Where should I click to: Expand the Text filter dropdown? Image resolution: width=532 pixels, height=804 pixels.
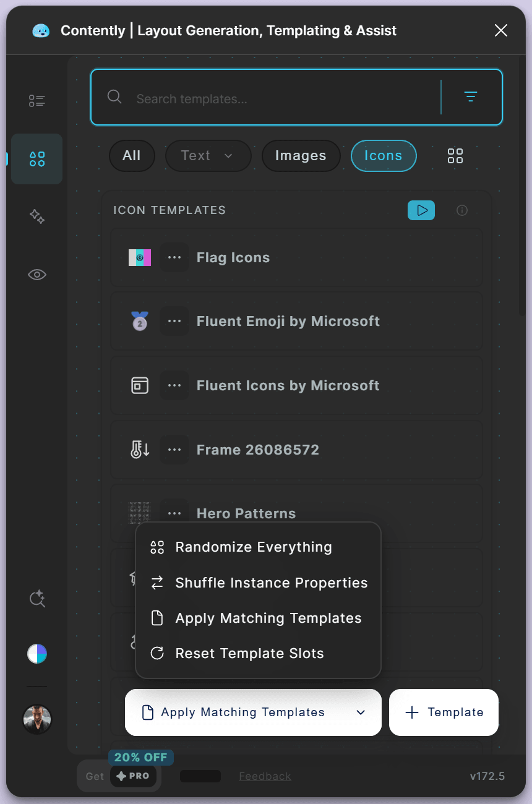[208, 156]
